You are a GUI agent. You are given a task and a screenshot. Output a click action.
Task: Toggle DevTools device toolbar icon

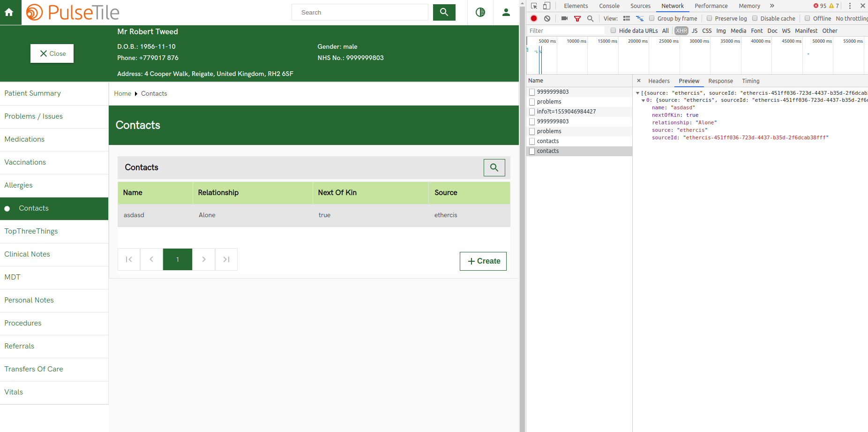(546, 6)
